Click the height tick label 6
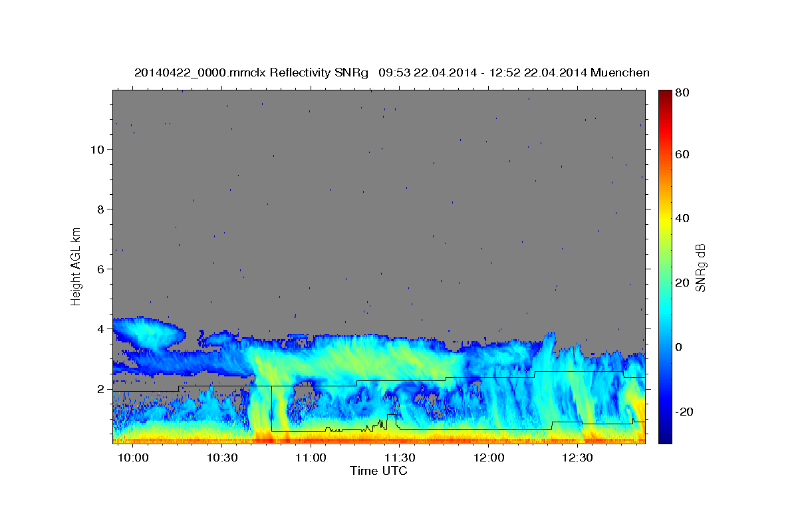 point(102,269)
